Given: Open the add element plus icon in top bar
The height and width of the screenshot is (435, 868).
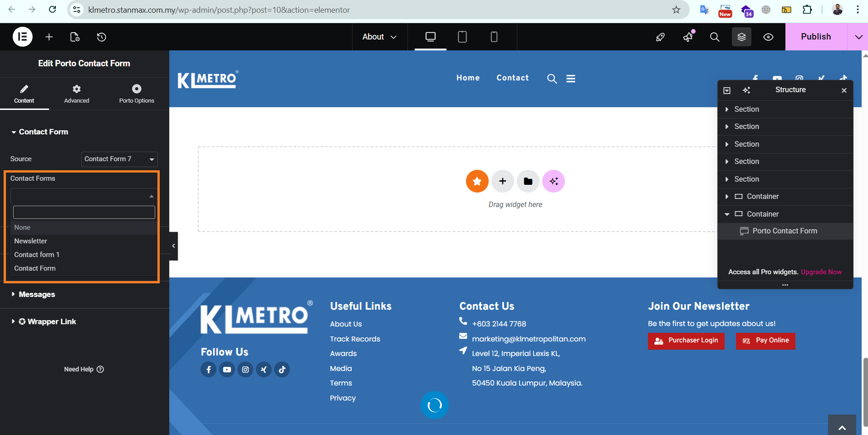Looking at the screenshot, I should coord(49,37).
